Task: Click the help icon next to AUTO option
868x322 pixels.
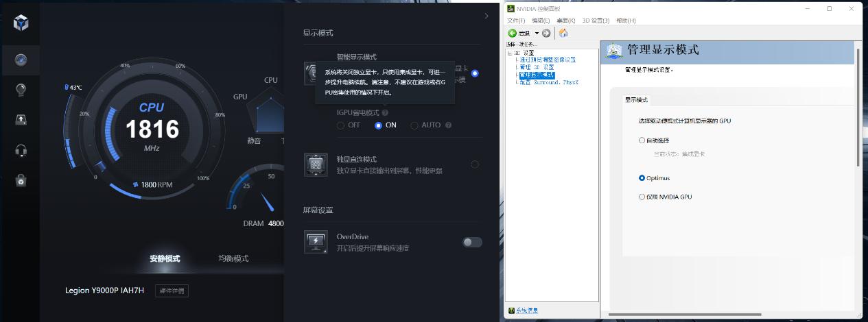Action: tap(448, 125)
